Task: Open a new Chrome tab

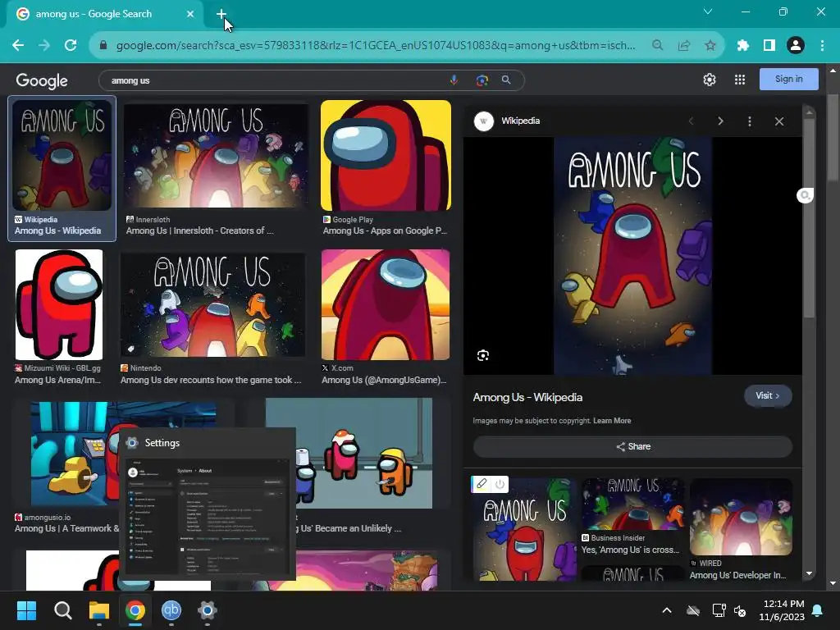Action: pos(221,14)
